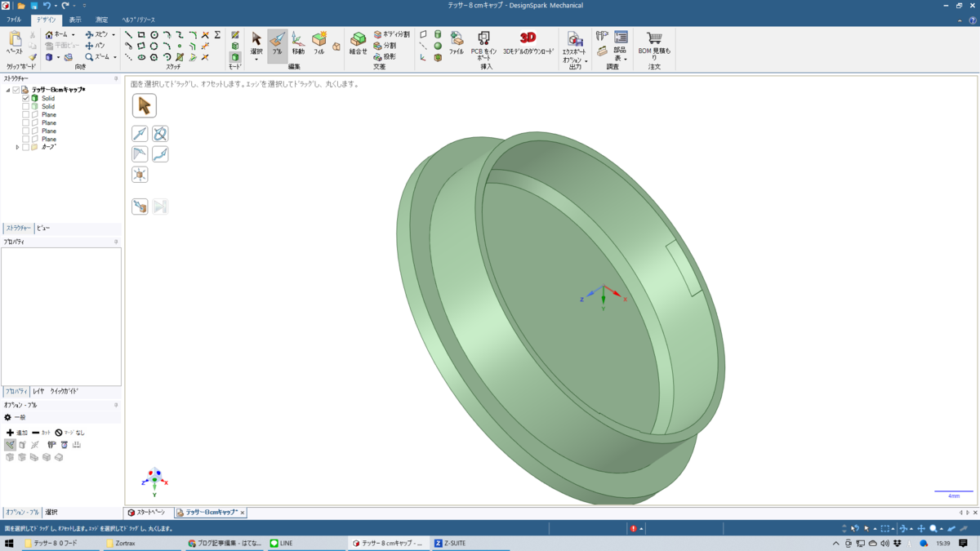Open the ホーム view dropdown arrow

73,35
